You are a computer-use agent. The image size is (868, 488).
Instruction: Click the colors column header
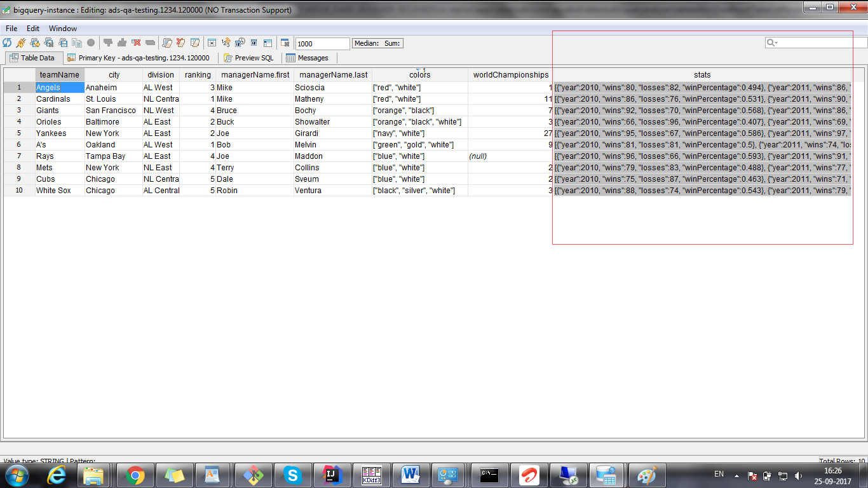click(x=419, y=75)
